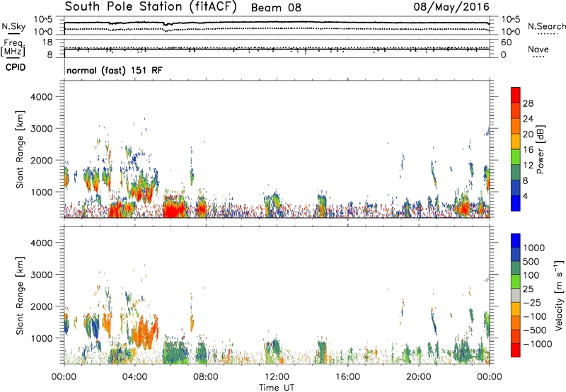Select the 2000 tick of the velocity panel

click(x=42, y=306)
